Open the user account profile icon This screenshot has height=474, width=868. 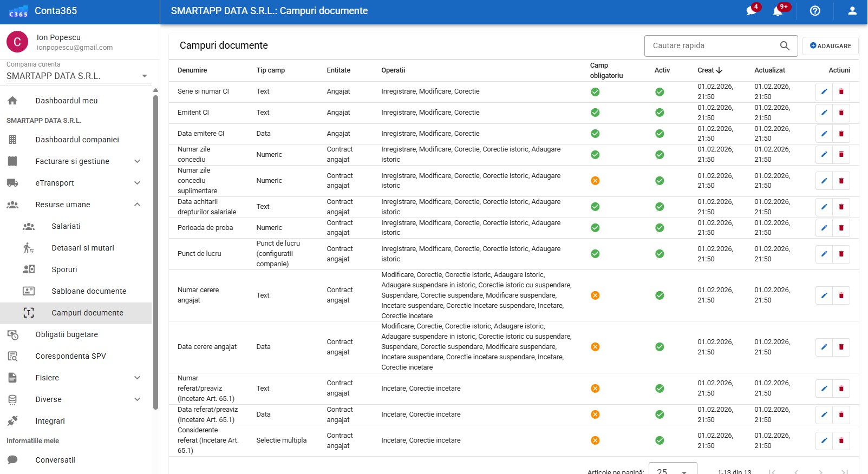click(x=852, y=11)
